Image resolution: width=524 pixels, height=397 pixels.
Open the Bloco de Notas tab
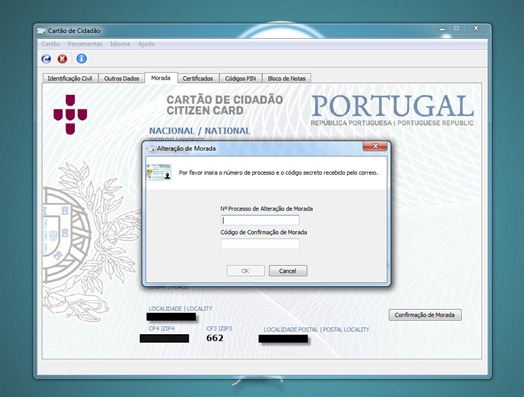[287, 79]
